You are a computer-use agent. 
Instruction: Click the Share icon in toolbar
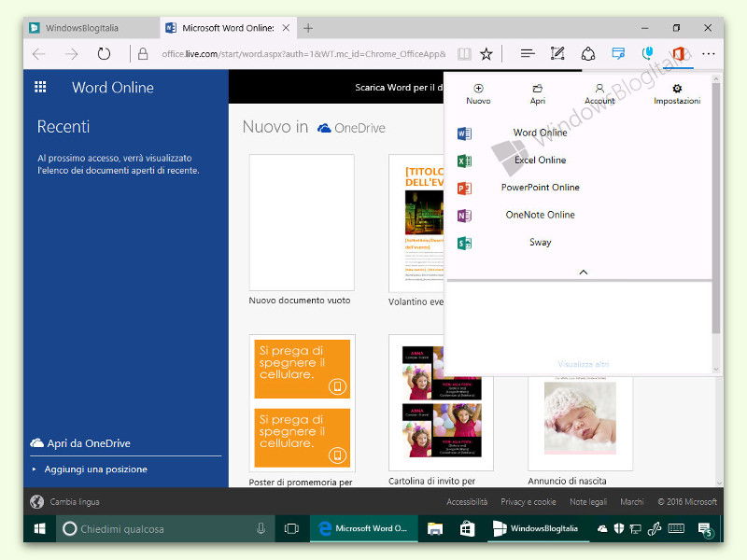click(588, 53)
